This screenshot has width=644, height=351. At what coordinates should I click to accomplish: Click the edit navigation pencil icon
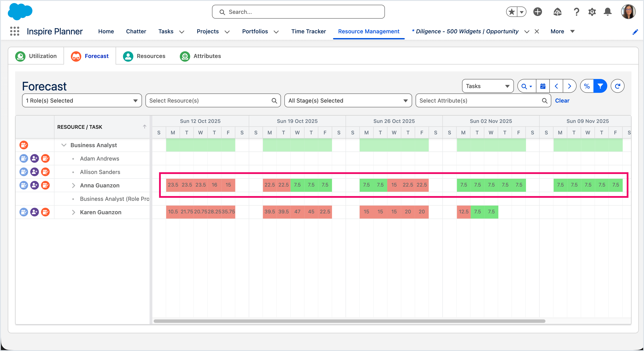pos(635,32)
